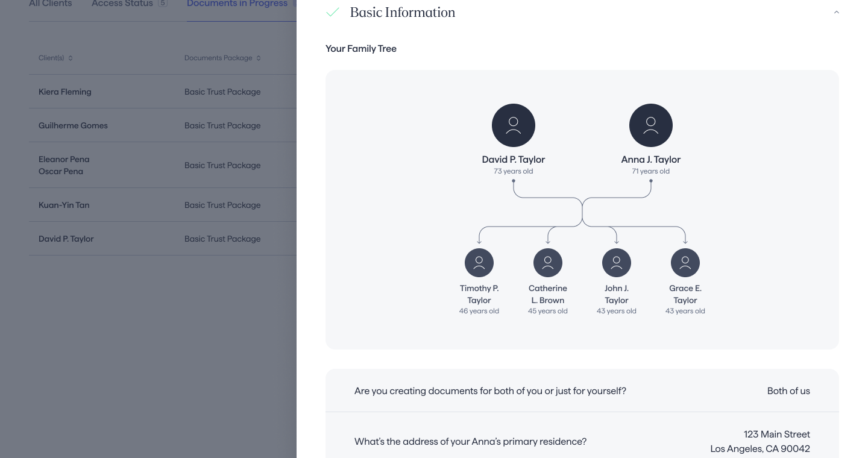Select the Eleanor Pena and Oscar Pena row
868x458 pixels.
pyautogui.click(x=64, y=165)
